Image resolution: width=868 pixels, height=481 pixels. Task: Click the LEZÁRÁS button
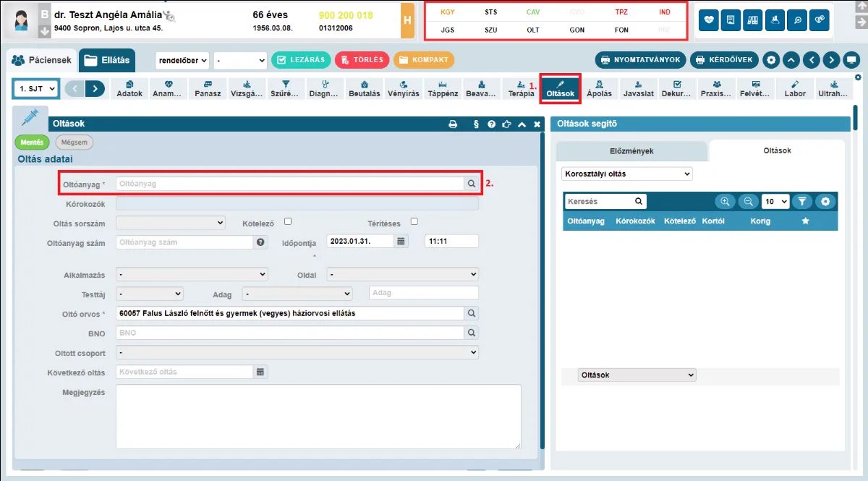pyautogui.click(x=301, y=60)
